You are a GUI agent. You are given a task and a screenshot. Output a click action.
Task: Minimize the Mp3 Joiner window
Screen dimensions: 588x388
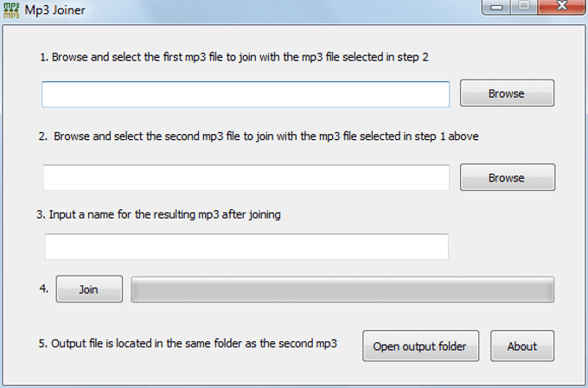click(495, 7)
